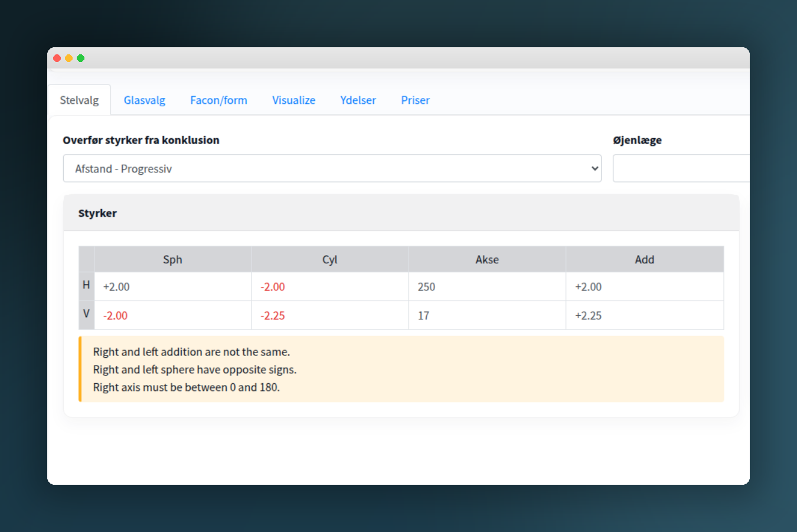The height and width of the screenshot is (532, 797).
Task: Open the Glasvalg tab
Action: point(145,100)
